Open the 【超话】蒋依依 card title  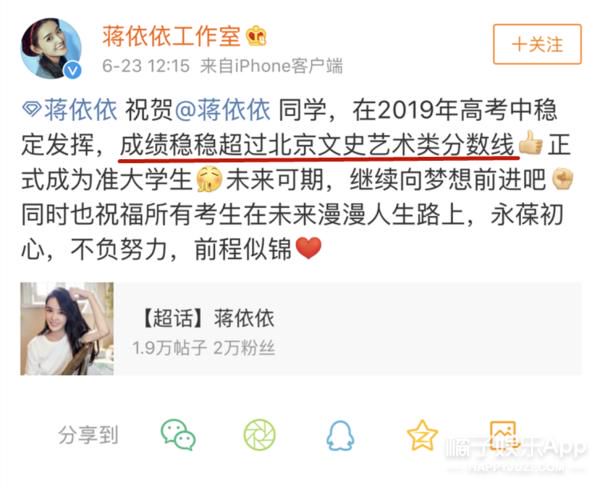pyautogui.click(x=207, y=318)
